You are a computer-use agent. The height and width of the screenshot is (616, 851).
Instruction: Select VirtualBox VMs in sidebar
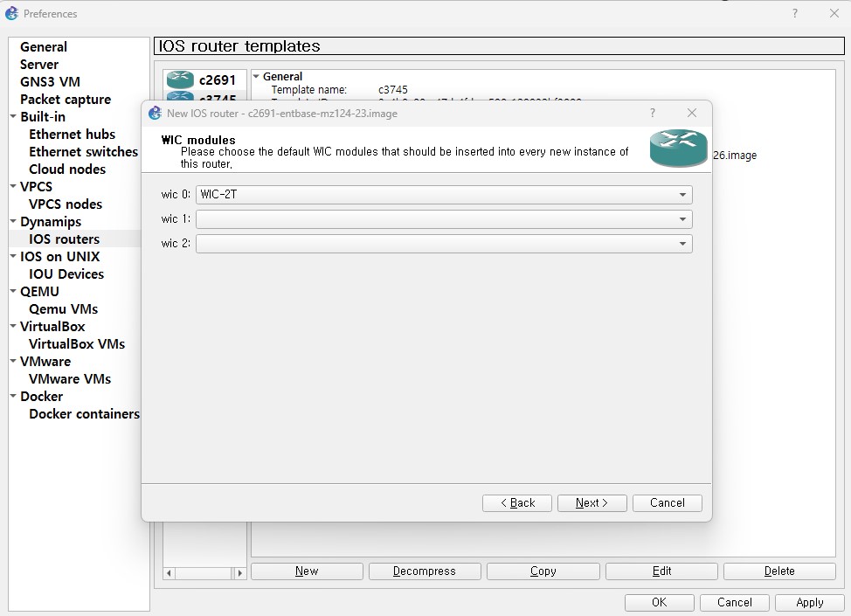(x=77, y=344)
